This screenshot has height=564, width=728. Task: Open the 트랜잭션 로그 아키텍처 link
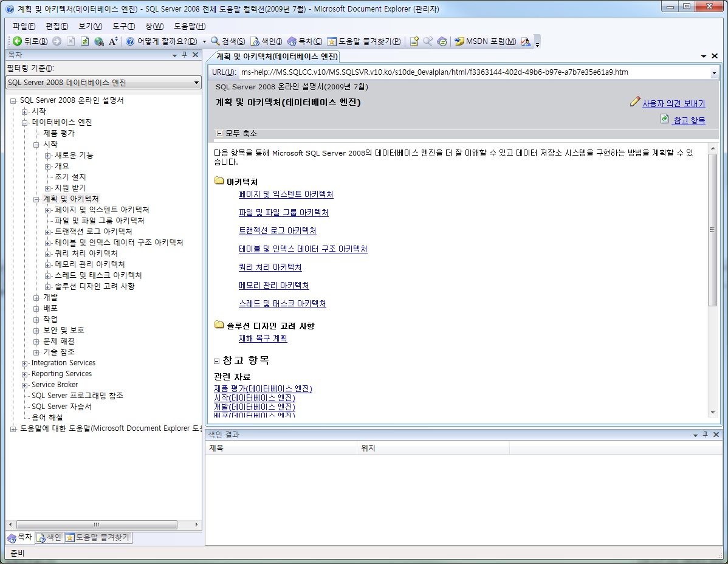278,231
